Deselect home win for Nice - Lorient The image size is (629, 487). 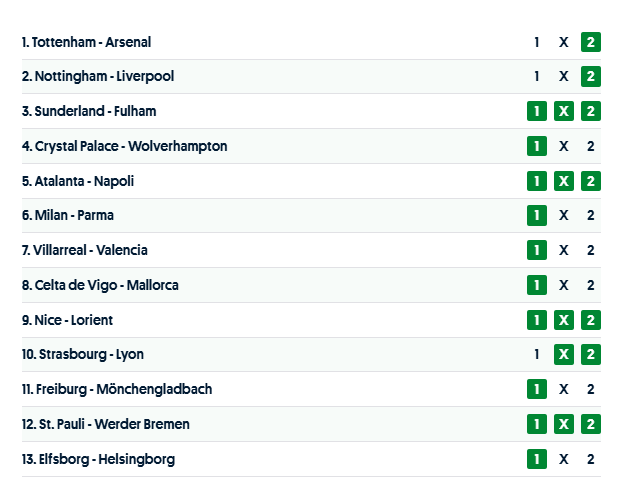pos(537,320)
